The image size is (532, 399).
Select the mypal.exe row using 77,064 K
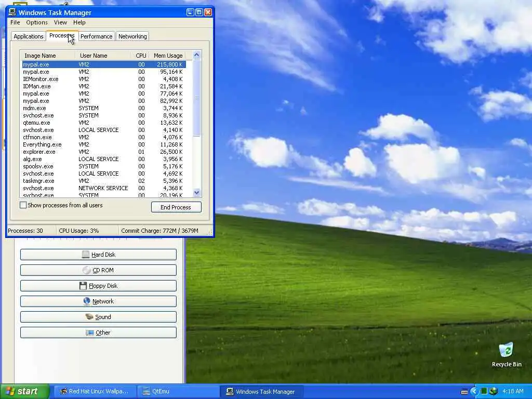(x=104, y=94)
